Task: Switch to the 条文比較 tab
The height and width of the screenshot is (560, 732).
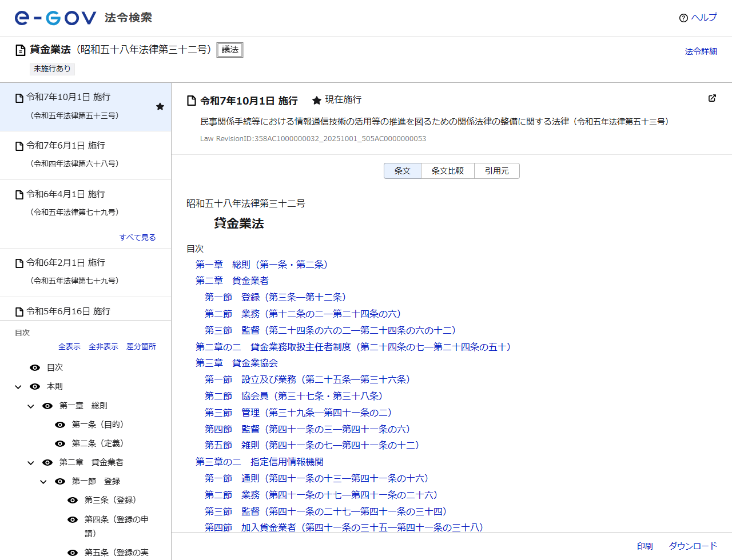Action: [448, 171]
